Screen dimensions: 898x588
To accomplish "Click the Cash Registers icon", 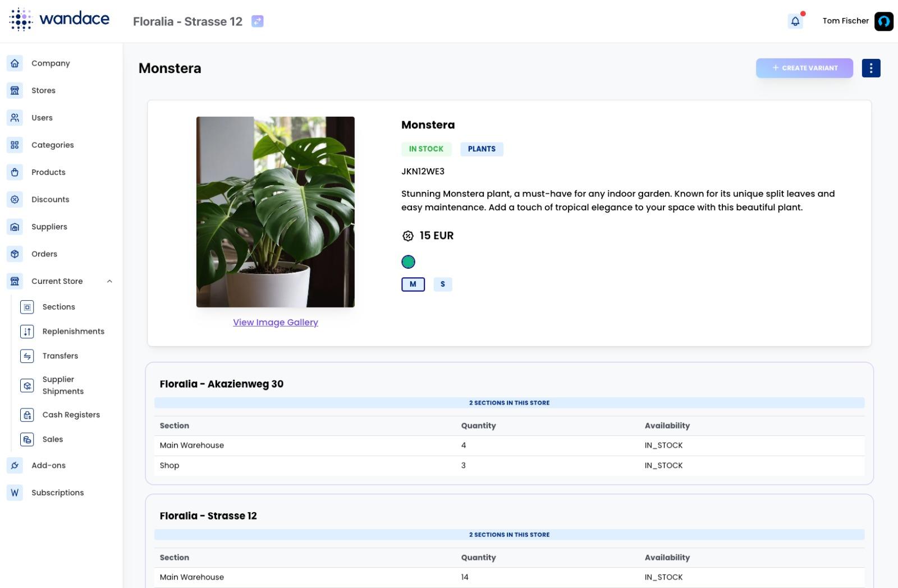I will pos(27,415).
